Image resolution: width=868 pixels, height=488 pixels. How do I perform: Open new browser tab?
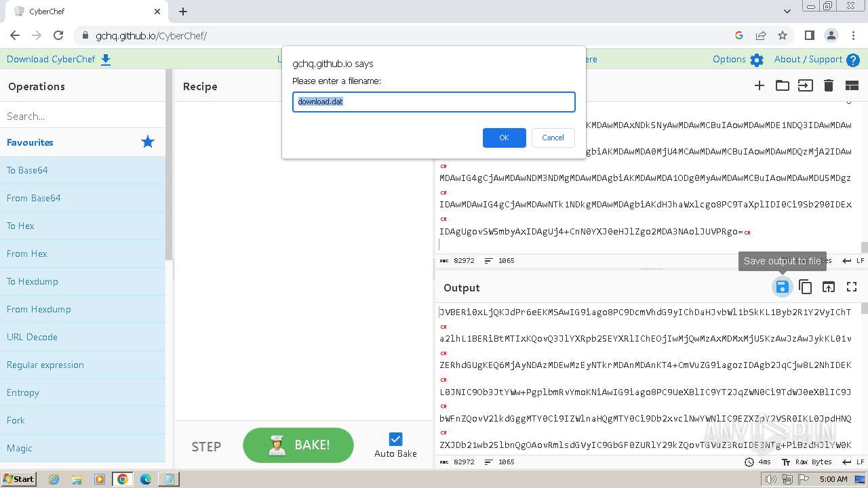click(183, 12)
